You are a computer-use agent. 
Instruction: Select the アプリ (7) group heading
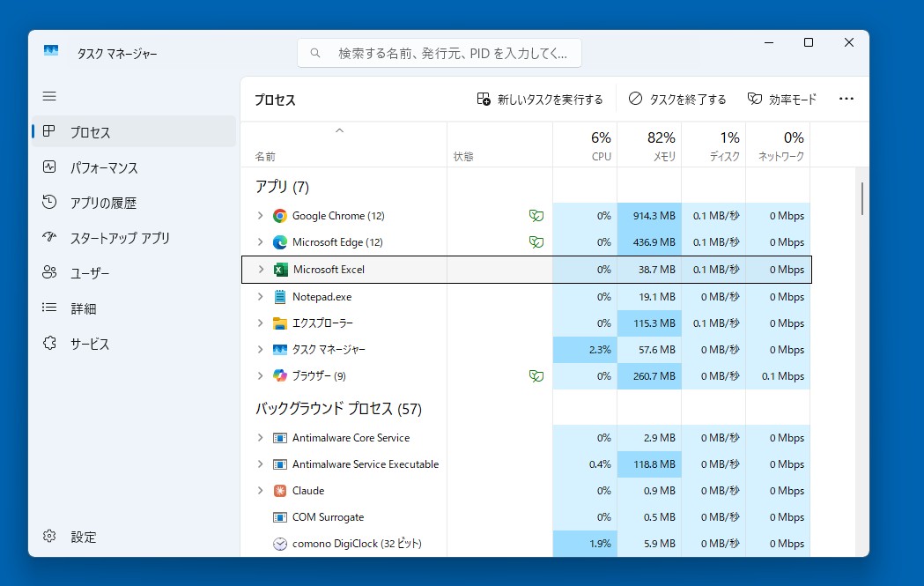coord(282,187)
